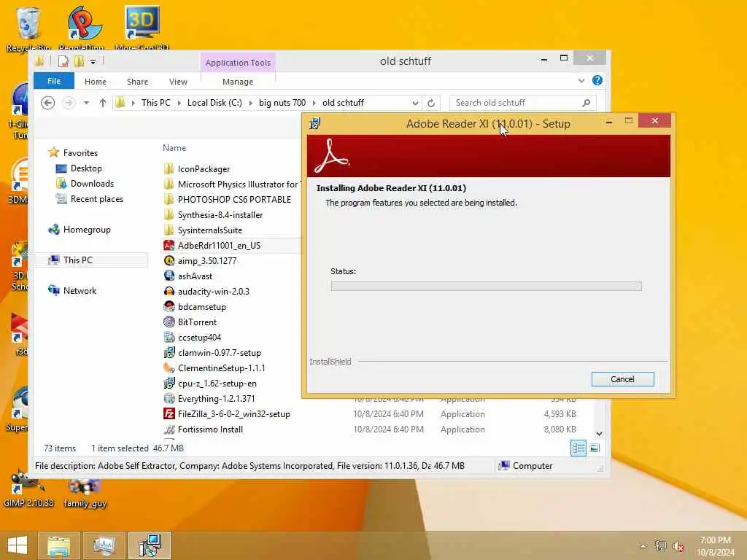Switch to large icons view layout

point(595,448)
